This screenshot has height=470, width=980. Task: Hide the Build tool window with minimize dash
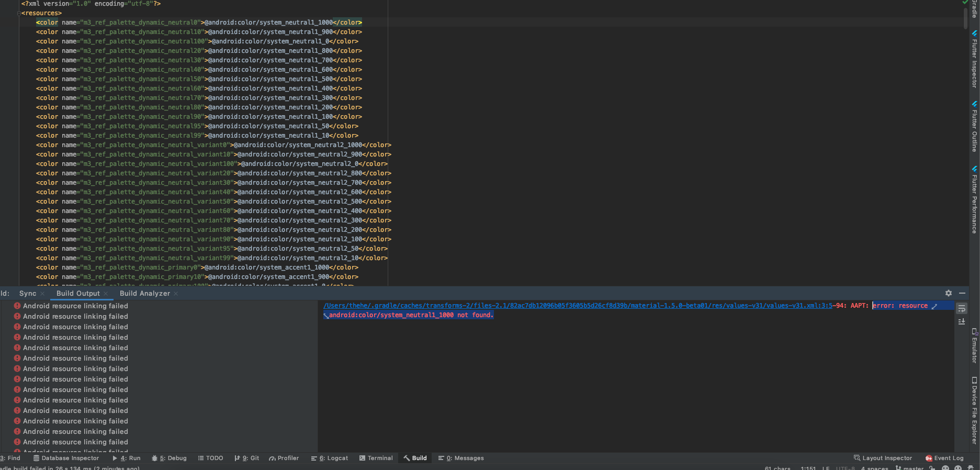962,293
